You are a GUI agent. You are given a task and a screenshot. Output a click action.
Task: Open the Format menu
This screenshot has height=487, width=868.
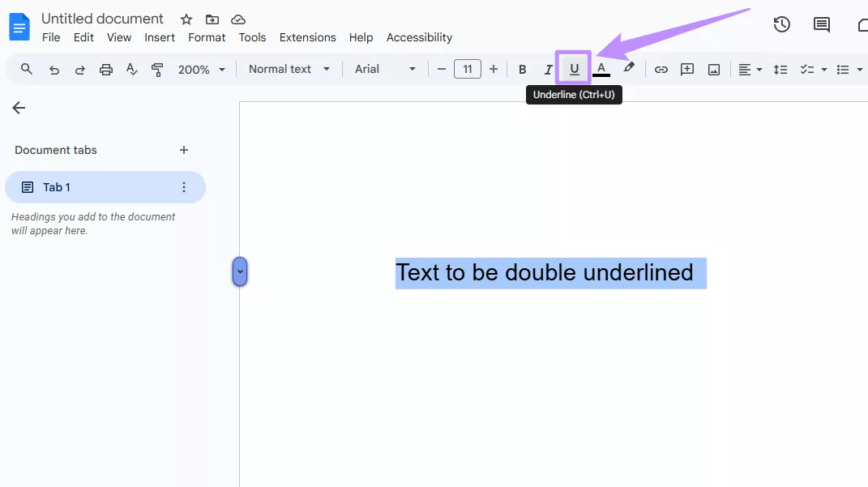coord(207,37)
